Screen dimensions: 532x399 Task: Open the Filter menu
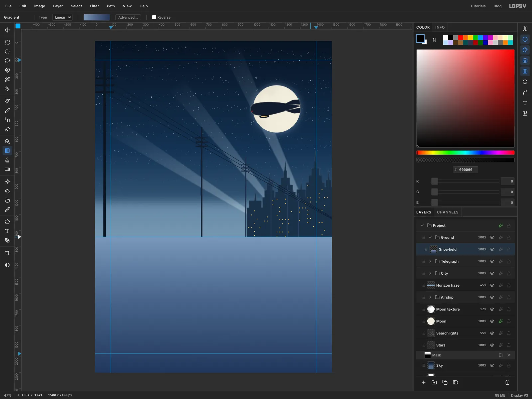[94, 6]
